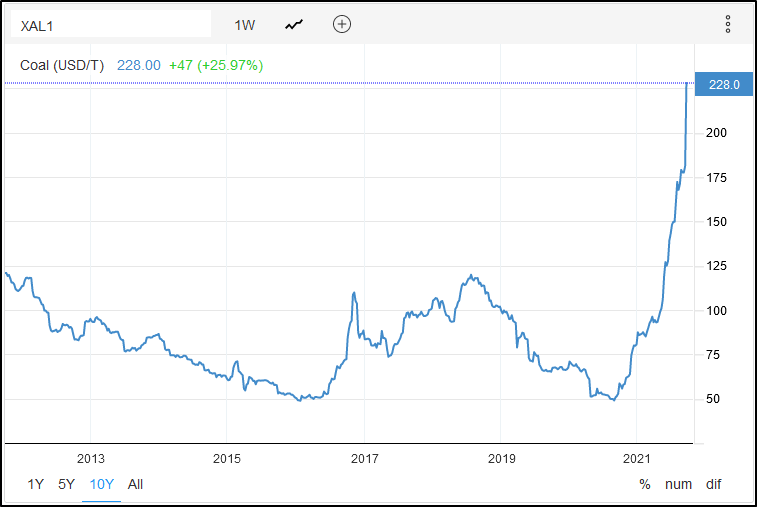757x507 pixels.
Task: Click the blue 228.0 price marker
Action: [x=724, y=84]
